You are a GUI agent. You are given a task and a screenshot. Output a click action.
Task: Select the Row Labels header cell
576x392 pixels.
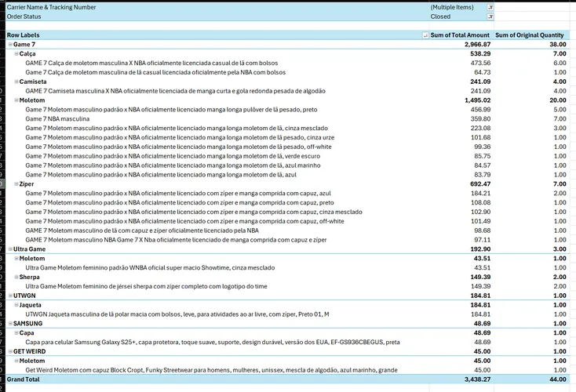point(217,35)
